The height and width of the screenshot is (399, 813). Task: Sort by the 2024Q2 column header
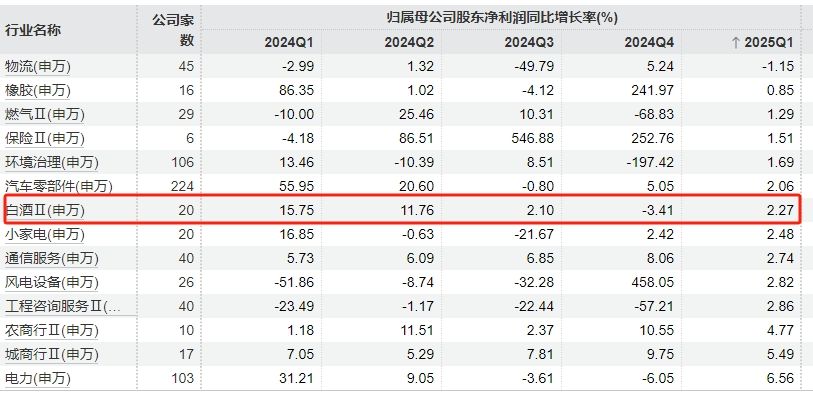(x=409, y=43)
